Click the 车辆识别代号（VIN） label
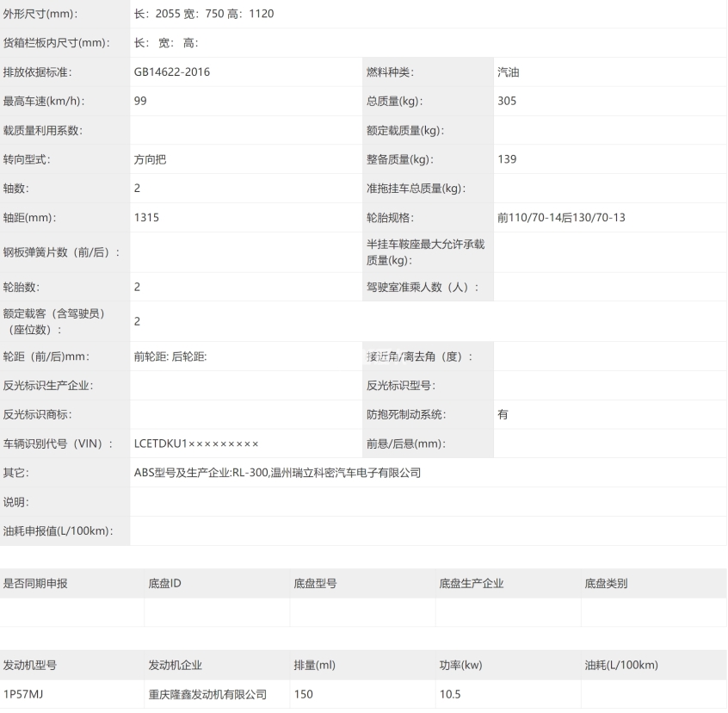 pyautogui.click(x=58, y=443)
